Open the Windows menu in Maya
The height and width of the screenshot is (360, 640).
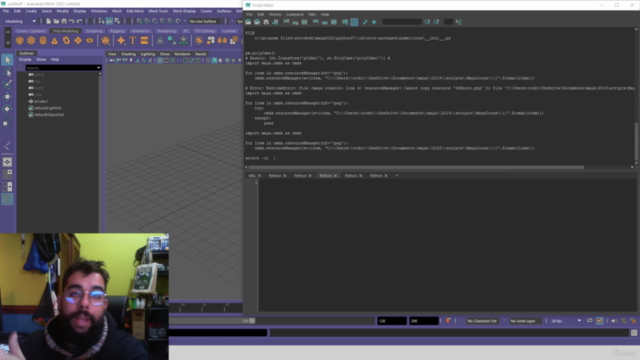pos(99,11)
